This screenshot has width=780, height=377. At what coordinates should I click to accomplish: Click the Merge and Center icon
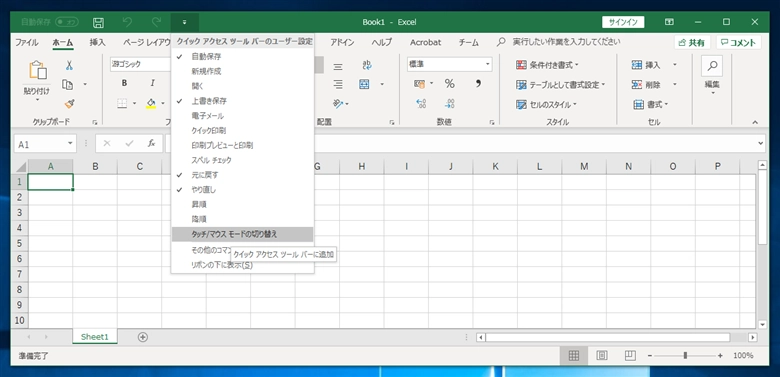pyautogui.click(x=365, y=85)
